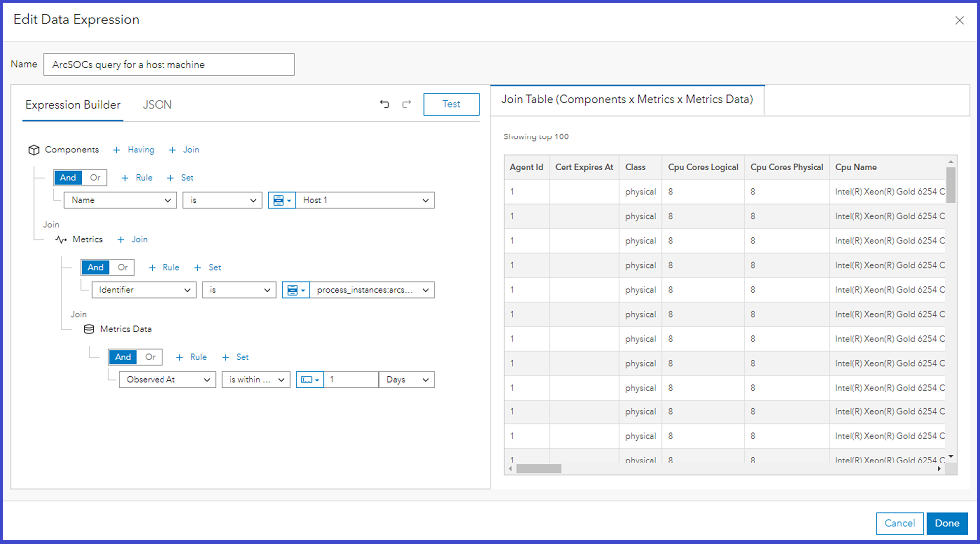Open value type selector beside Days amount

pyautogui.click(x=310, y=380)
